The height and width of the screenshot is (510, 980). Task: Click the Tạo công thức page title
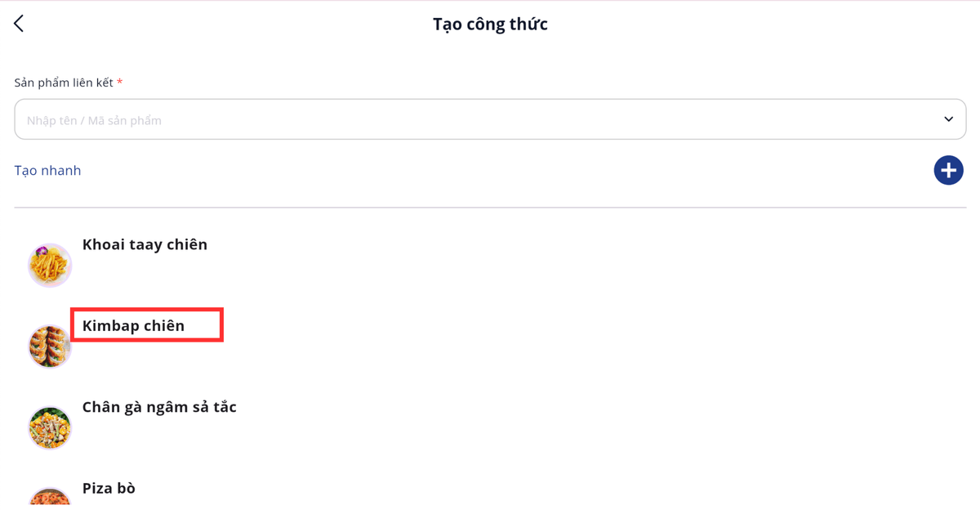pos(490,25)
